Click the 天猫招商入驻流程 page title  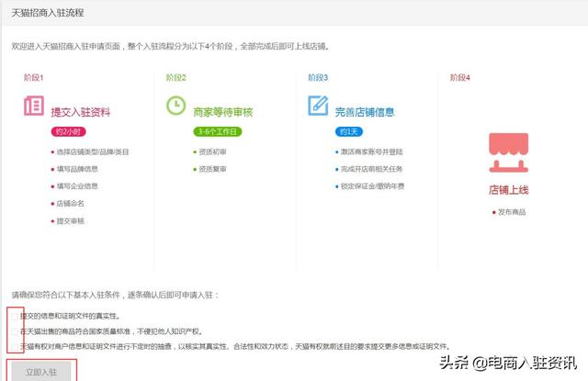[x=48, y=13]
